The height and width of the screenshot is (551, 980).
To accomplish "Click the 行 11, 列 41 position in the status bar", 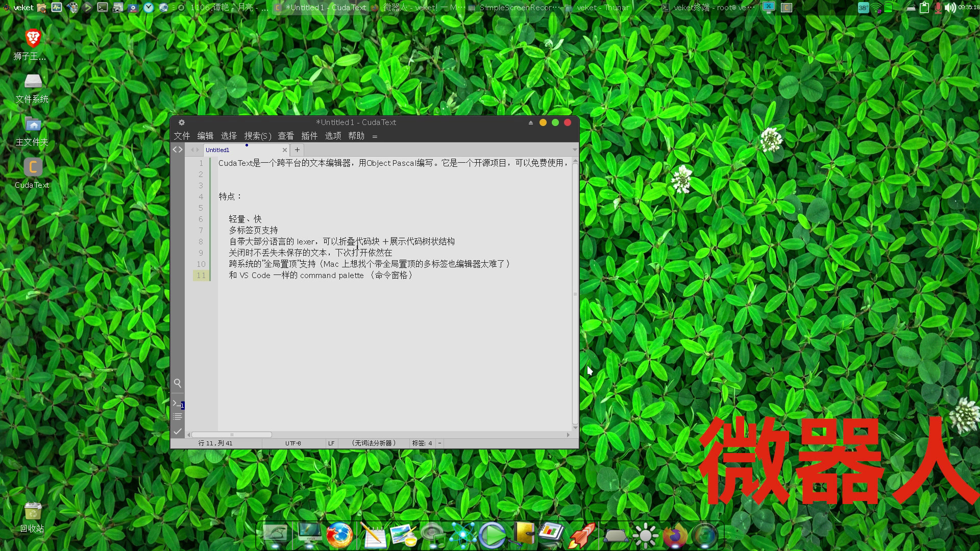I will coord(215,443).
